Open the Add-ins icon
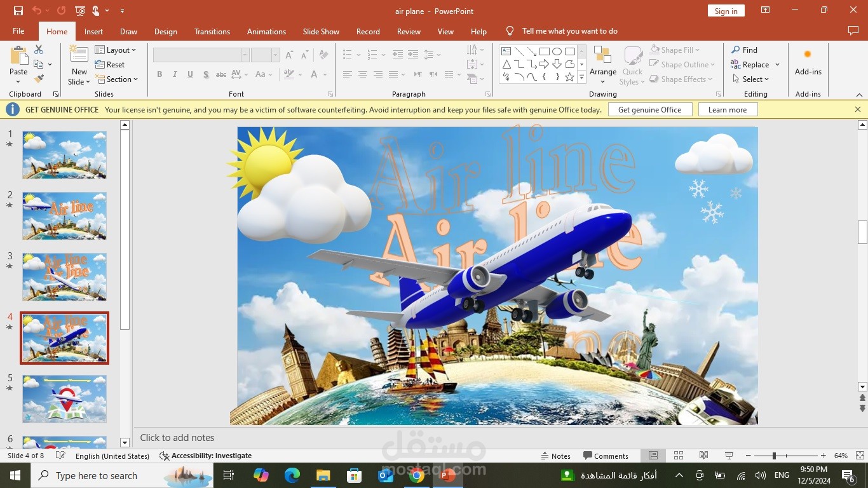Screen dimensions: 868x488 (808, 55)
